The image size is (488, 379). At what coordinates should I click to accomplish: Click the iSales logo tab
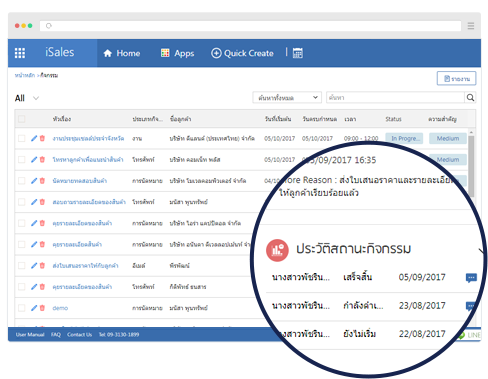(60, 52)
